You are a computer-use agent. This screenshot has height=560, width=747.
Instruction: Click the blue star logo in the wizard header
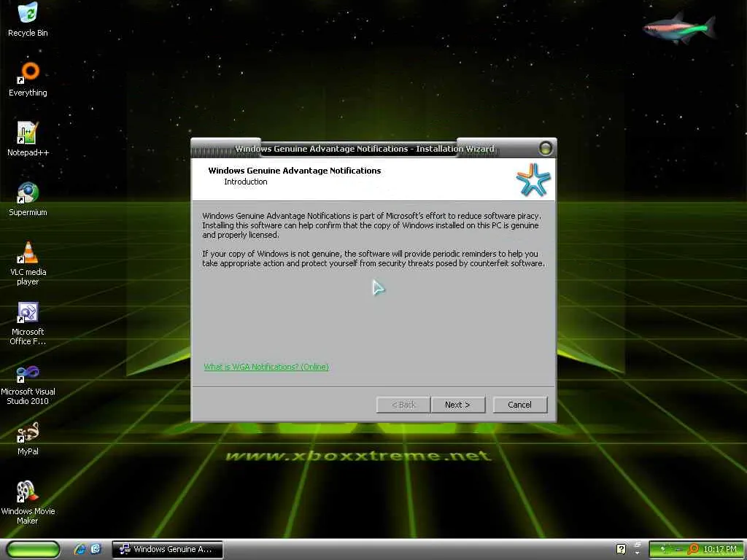tap(533, 179)
